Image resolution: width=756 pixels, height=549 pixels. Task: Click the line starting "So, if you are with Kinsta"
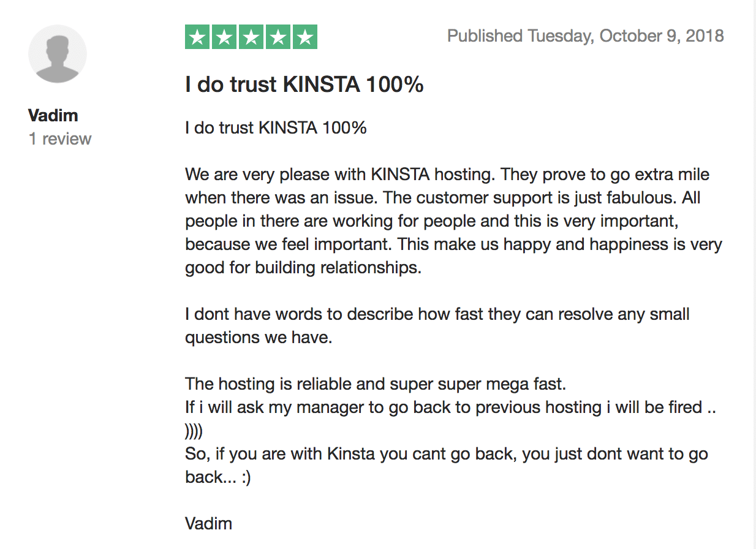click(x=446, y=454)
